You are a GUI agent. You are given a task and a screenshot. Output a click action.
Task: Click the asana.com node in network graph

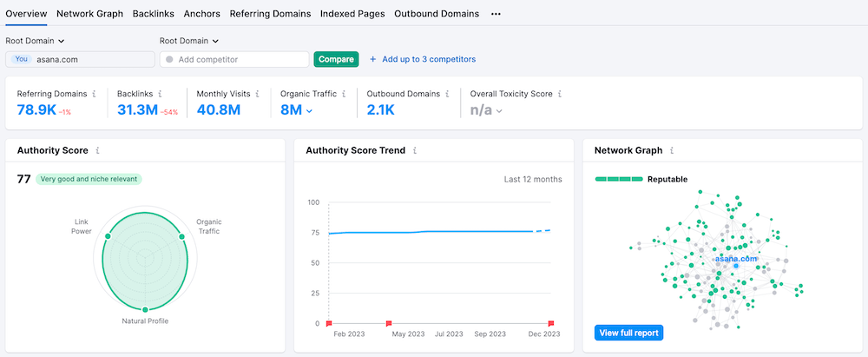coord(735,260)
